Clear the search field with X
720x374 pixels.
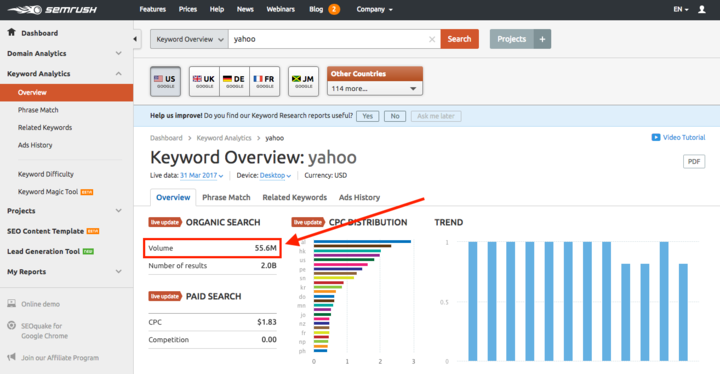point(432,40)
